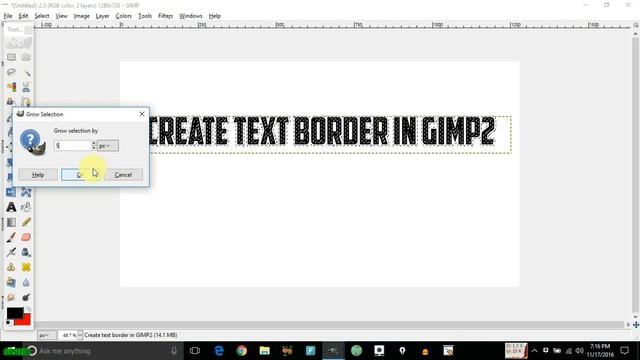Select the Paths tool
The width and height of the screenshot is (640, 360).
click(x=26, y=102)
